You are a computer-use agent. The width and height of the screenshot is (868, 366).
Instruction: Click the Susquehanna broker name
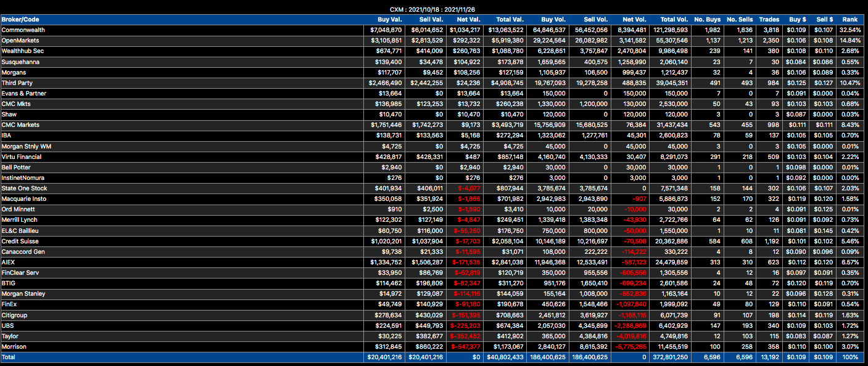(20, 62)
